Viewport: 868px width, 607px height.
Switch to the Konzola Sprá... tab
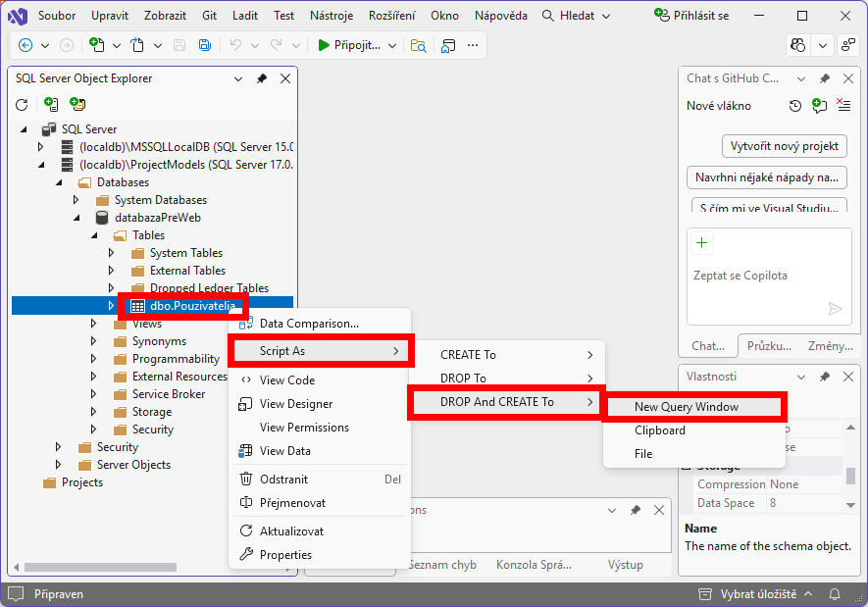534,565
